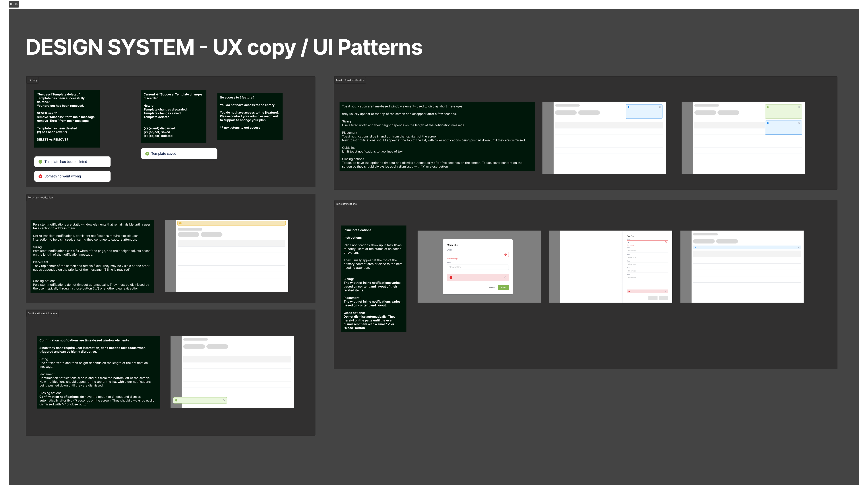Close the pink inline alert inside the modal

505,278
